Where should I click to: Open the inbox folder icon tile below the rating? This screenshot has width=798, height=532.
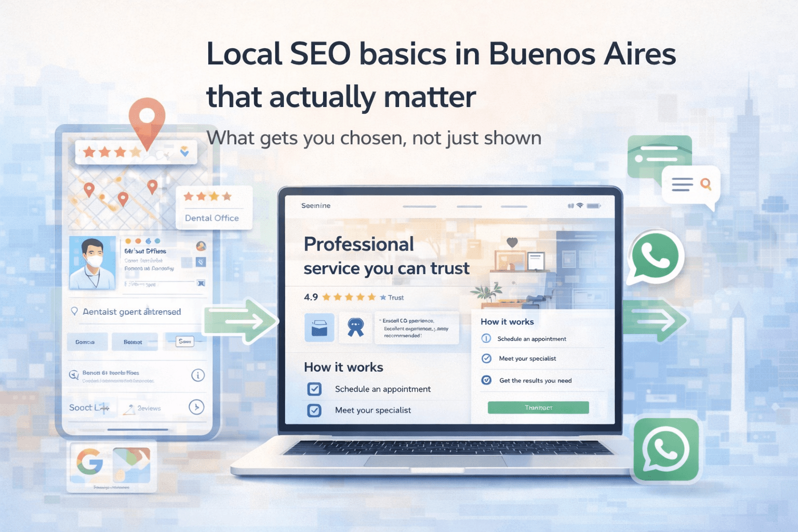[x=319, y=328]
